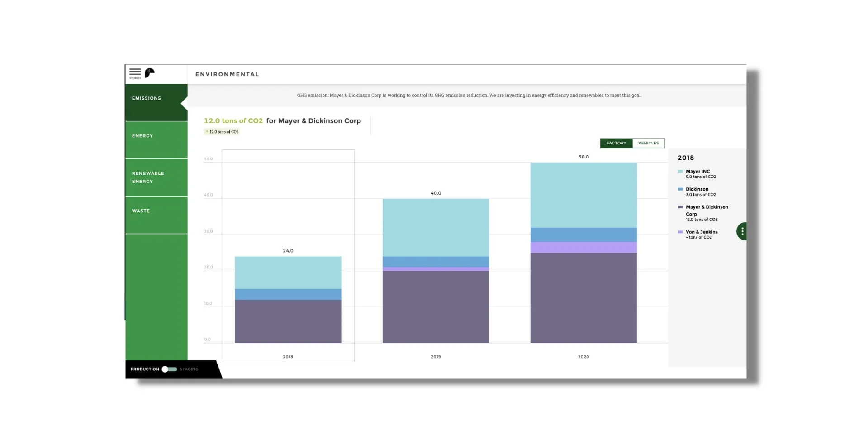Toggle the Production/Staging switch
868x441 pixels.
[169, 369]
